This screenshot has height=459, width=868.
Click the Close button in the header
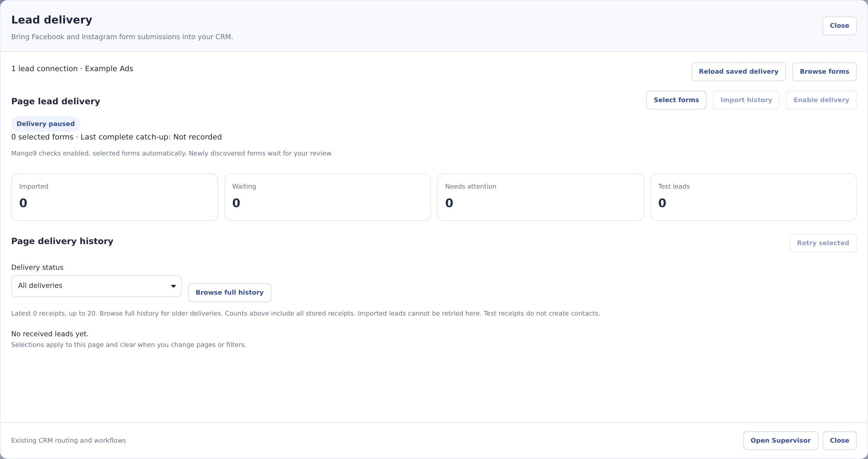(x=839, y=26)
